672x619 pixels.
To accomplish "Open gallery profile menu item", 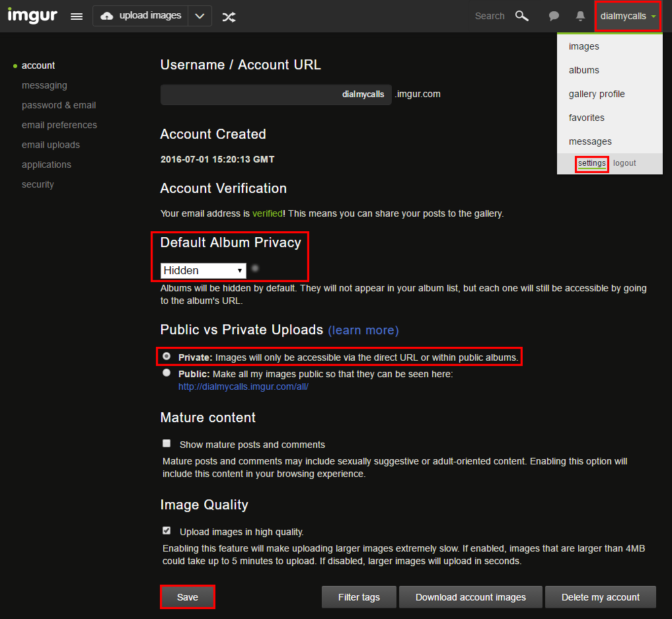I will [597, 94].
